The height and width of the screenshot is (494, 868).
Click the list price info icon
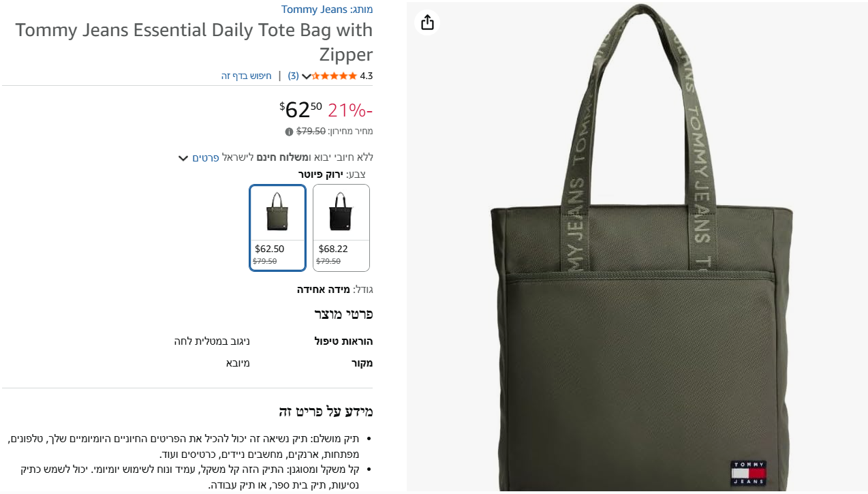pyautogui.click(x=289, y=132)
